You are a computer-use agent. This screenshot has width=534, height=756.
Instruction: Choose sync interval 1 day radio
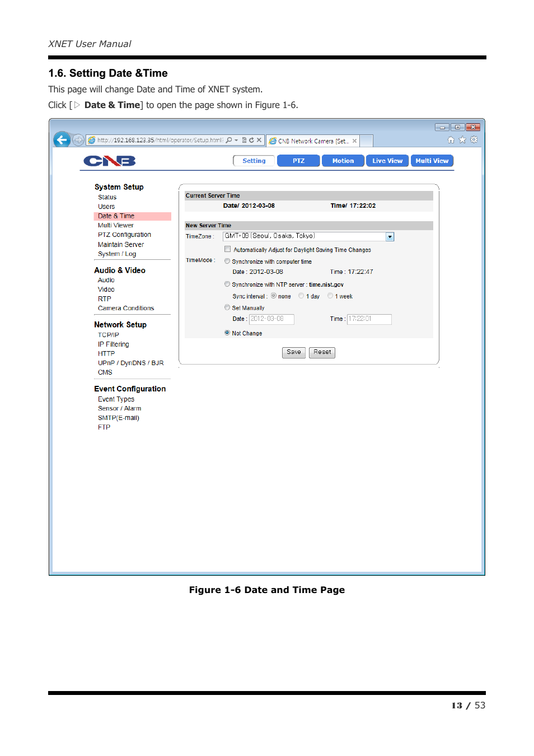tap(301, 296)
